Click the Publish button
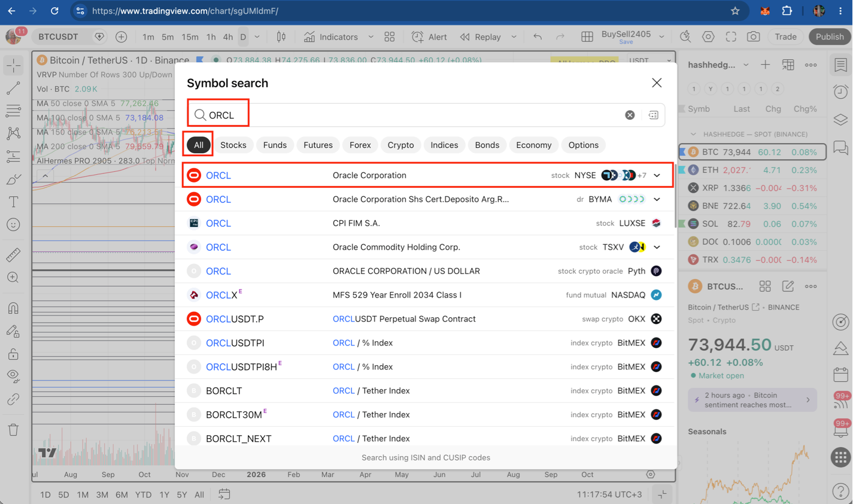Image resolution: width=853 pixels, height=504 pixels. 830,37
